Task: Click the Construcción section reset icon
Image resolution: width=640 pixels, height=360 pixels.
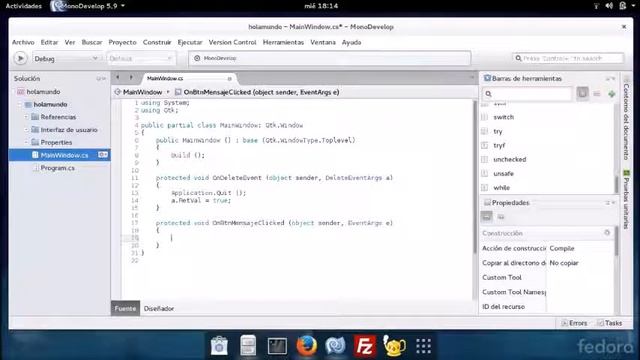Action: (607, 233)
